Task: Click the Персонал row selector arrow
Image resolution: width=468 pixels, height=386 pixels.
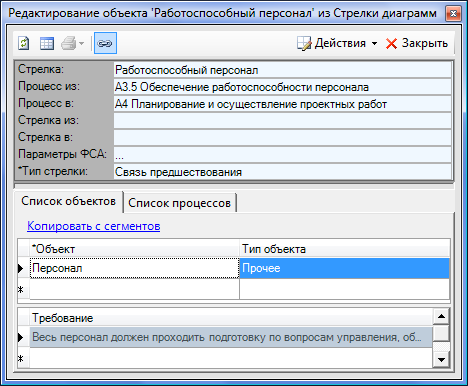Action: (x=21, y=268)
